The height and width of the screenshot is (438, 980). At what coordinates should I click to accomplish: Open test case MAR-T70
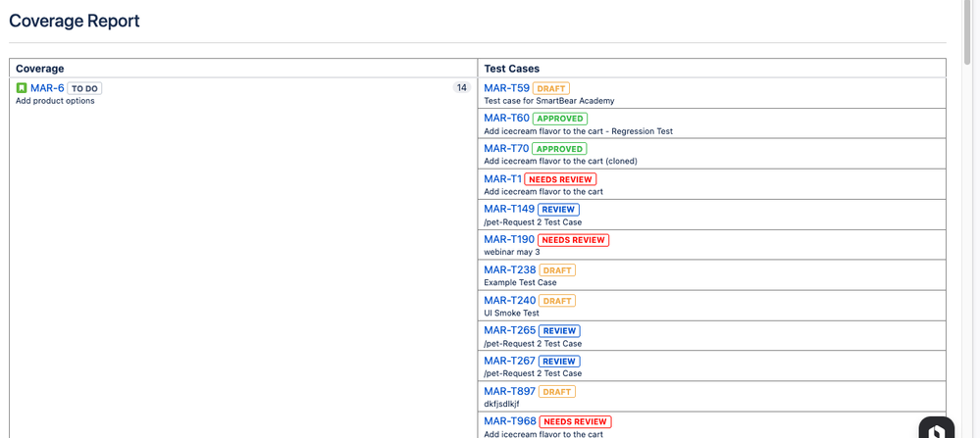coord(506,149)
